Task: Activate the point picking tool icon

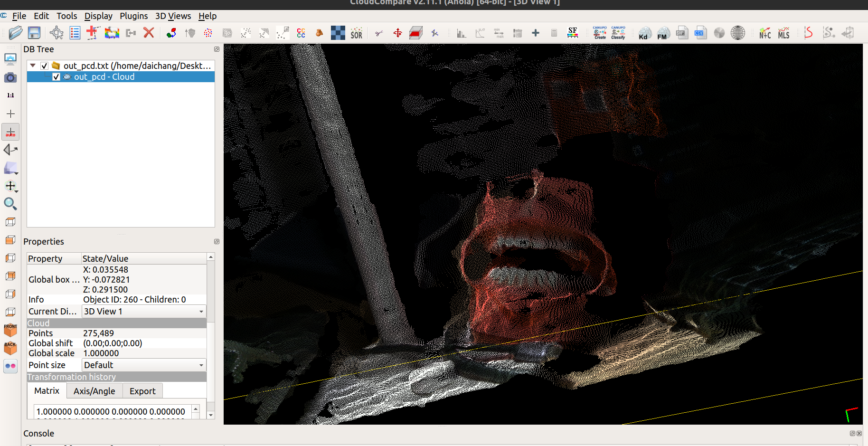Action: point(57,33)
